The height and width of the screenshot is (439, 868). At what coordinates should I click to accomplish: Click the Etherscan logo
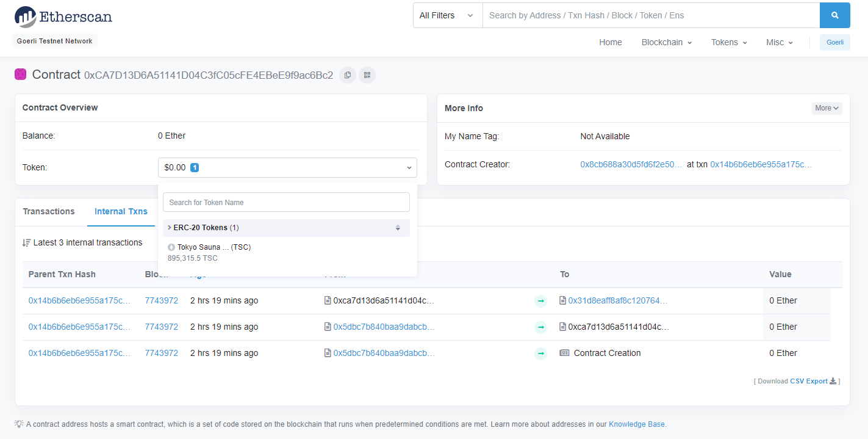point(63,16)
